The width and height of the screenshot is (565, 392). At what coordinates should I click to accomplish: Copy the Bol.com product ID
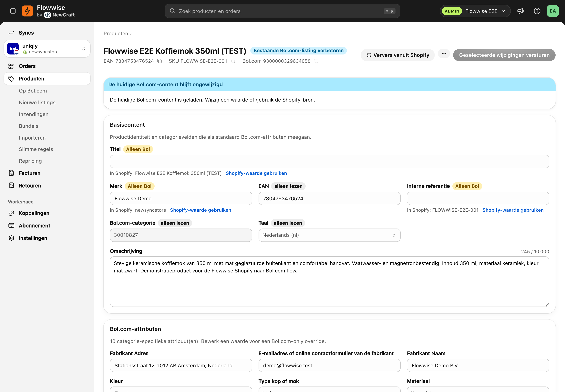316,61
